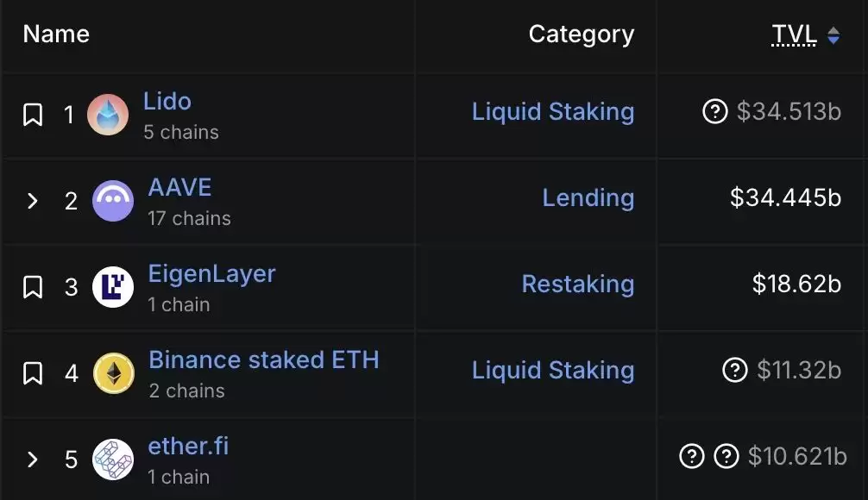Click the 5 chains label under Lido
This screenshot has height=500, width=868.
click(x=180, y=132)
